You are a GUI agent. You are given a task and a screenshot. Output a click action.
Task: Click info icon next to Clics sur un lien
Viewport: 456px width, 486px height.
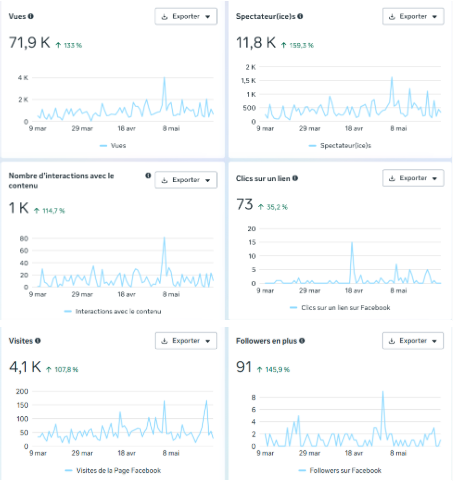pyautogui.click(x=295, y=178)
